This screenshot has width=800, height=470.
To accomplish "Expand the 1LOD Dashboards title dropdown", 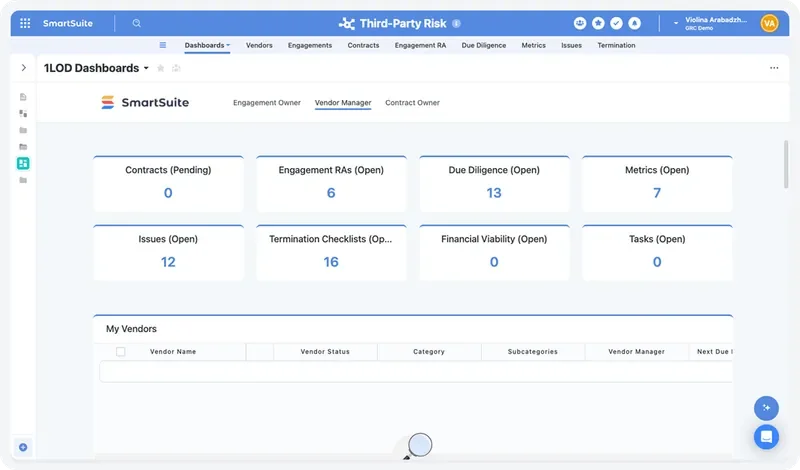I will 146,68.
